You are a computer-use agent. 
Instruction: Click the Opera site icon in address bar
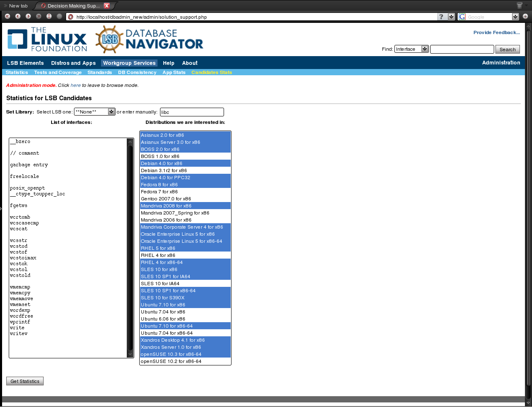pos(71,17)
